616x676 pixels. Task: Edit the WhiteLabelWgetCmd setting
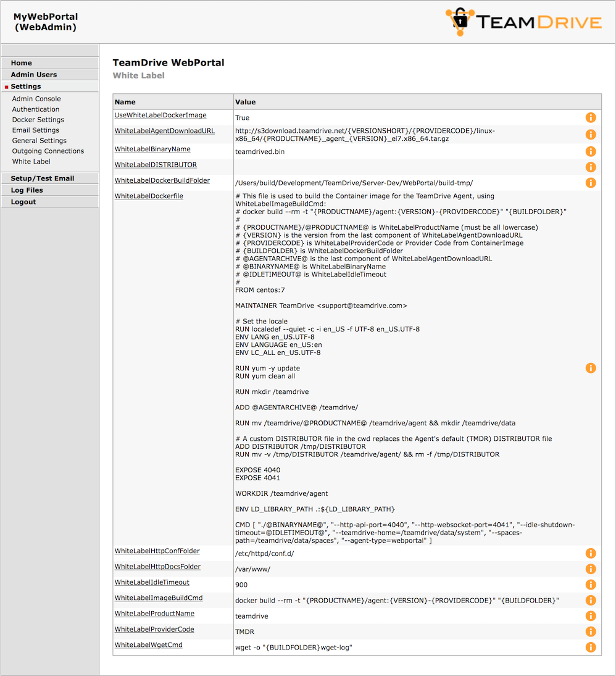tap(148, 645)
